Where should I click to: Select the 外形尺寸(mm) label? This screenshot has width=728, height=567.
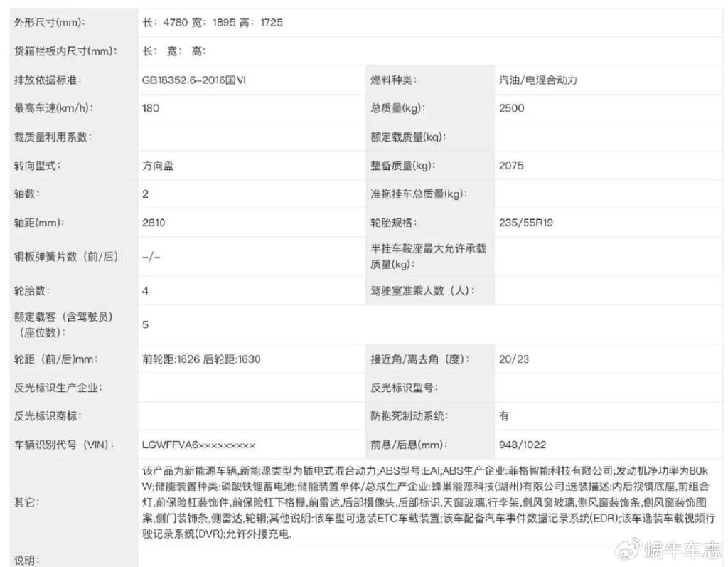49,22
